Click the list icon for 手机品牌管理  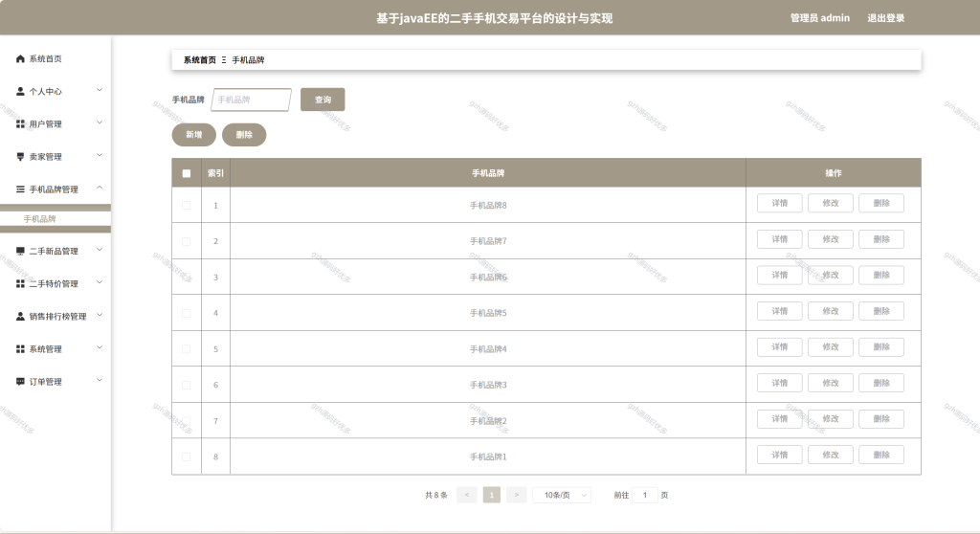[x=20, y=189]
